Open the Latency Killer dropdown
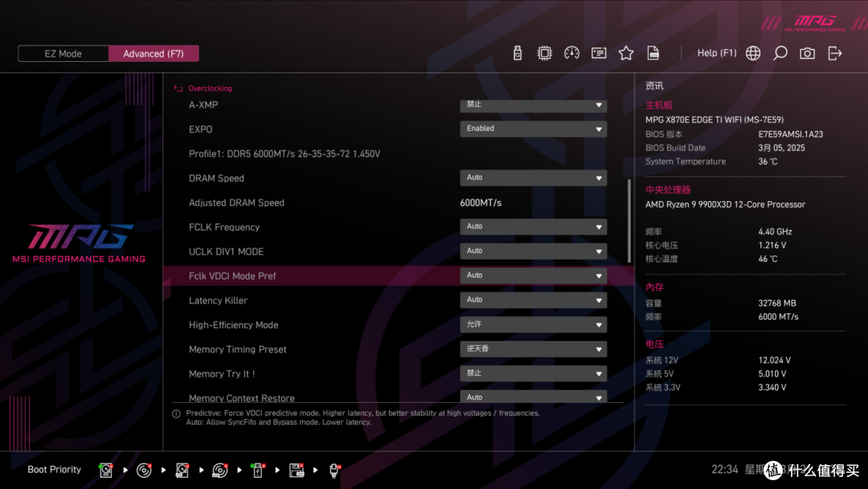 [x=533, y=300]
